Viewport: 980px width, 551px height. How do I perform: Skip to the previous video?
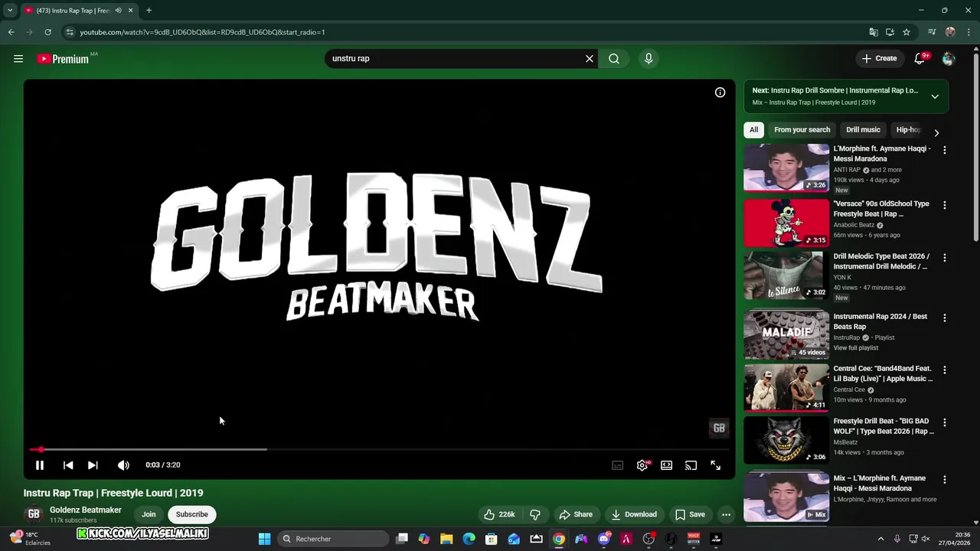(x=68, y=465)
